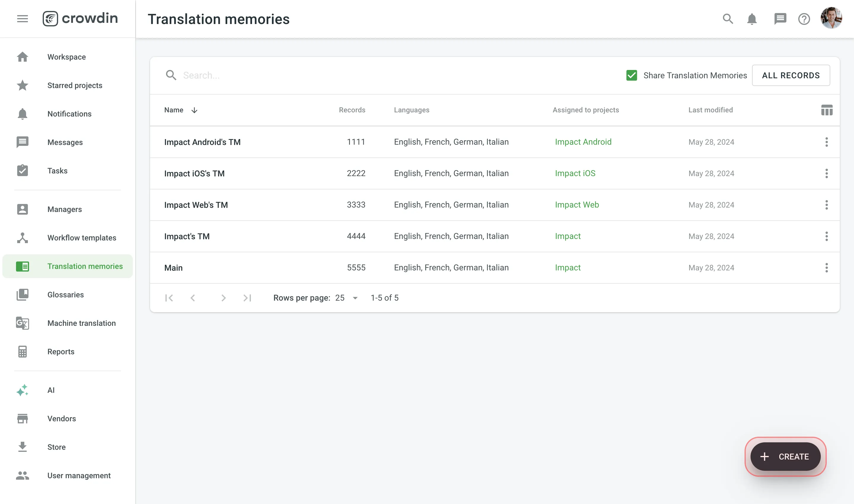Click the Translation memories sidebar icon

(x=23, y=266)
